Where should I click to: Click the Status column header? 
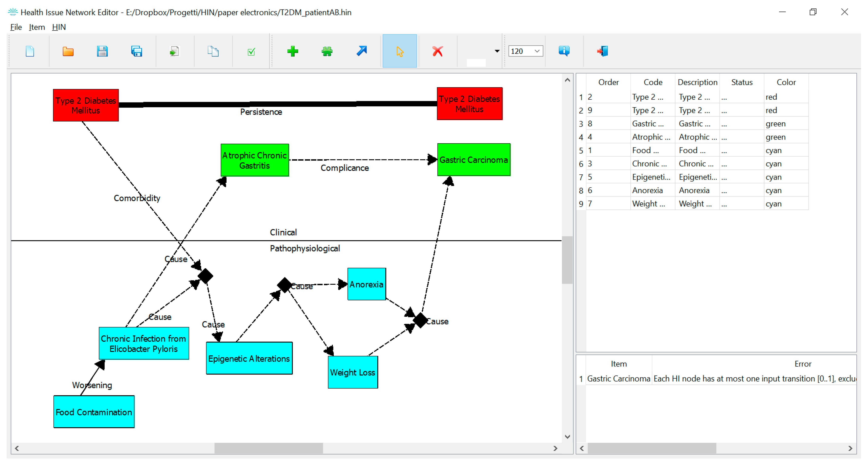coord(742,82)
